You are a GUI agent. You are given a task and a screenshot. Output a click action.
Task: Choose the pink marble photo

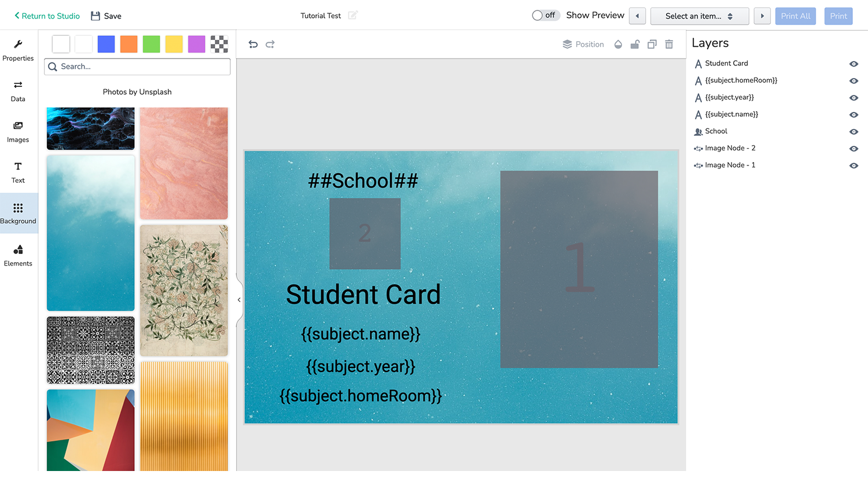point(184,163)
